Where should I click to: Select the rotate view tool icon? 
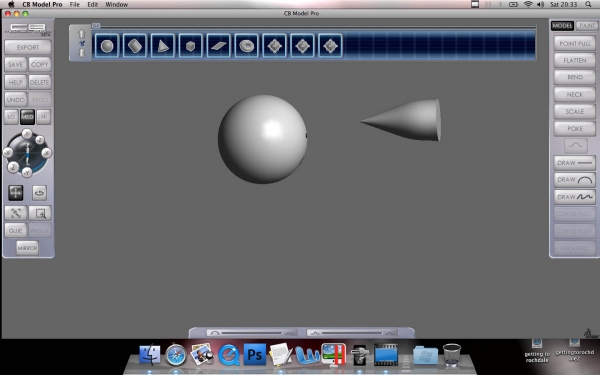[39, 193]
